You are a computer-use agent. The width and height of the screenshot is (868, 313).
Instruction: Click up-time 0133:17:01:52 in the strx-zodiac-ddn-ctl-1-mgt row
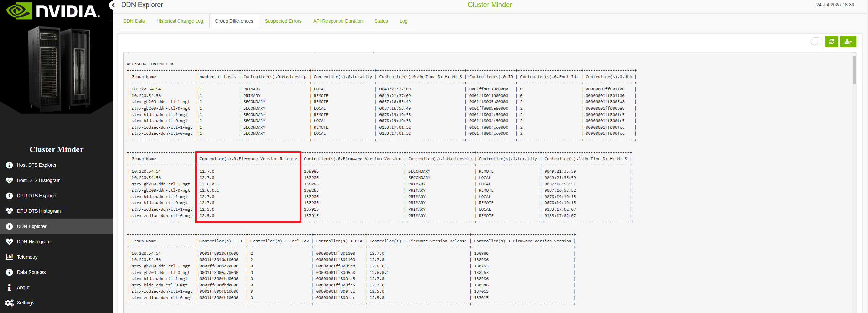tap(395, 127)
